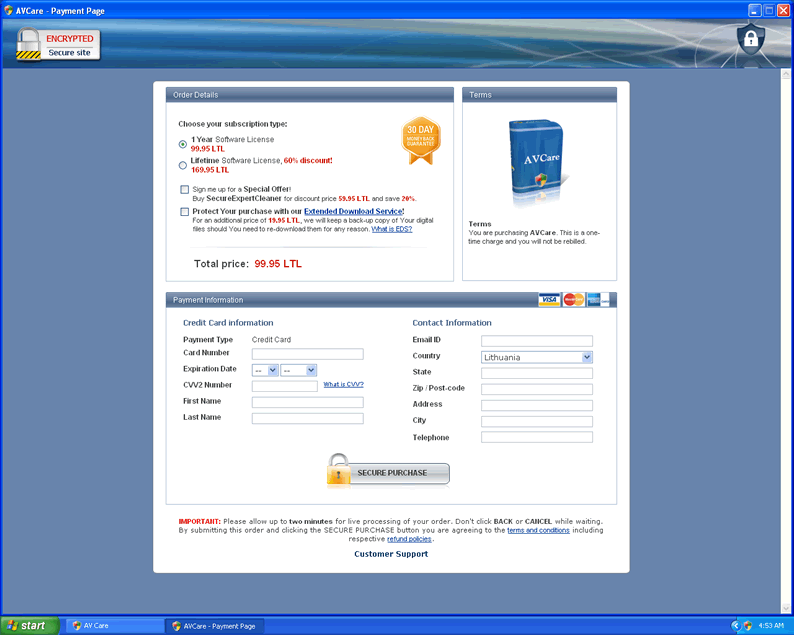Follow the terms and conditions link

point(538,530)
